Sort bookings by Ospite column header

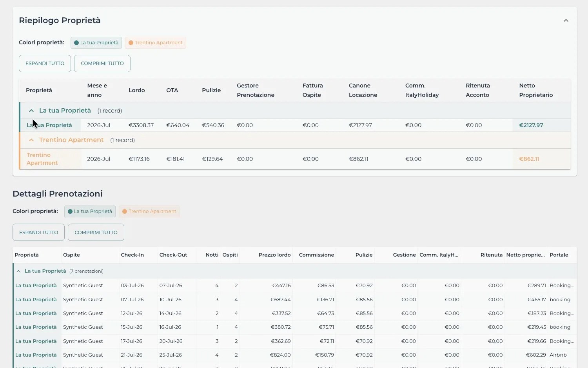pos(71,255)
